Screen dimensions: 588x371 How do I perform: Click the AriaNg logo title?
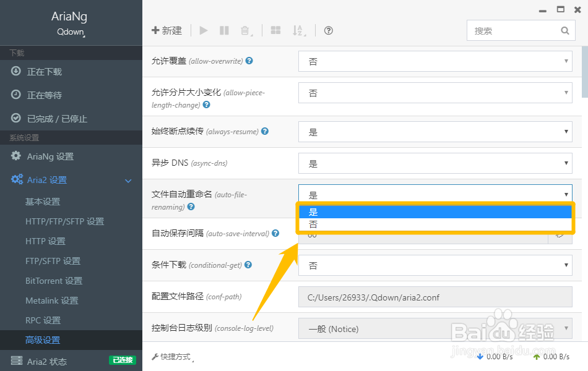tap(69, 17)
